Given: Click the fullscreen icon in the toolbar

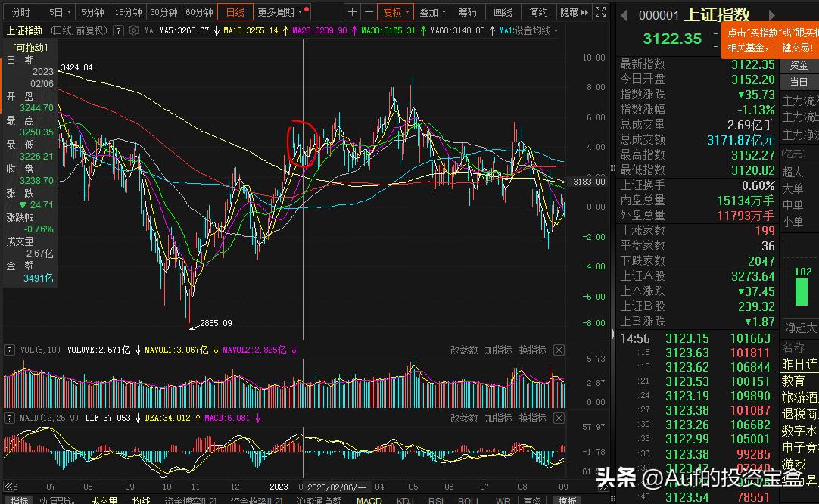Looking at the screenshot, I should coord(599,11).
